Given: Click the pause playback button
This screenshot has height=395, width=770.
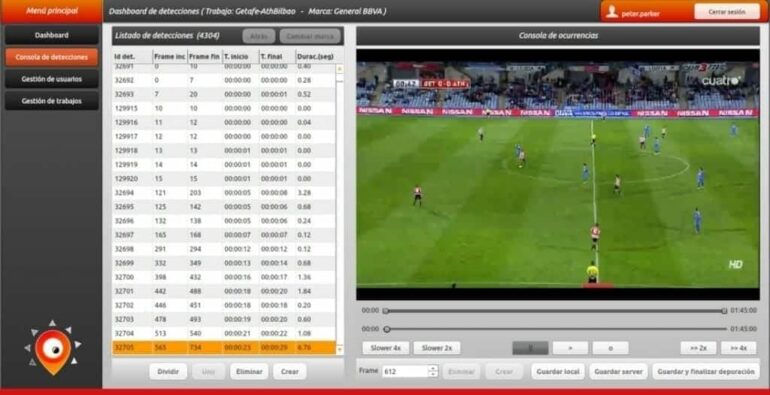Looking at the screenshot, I should tap(530, 348).
